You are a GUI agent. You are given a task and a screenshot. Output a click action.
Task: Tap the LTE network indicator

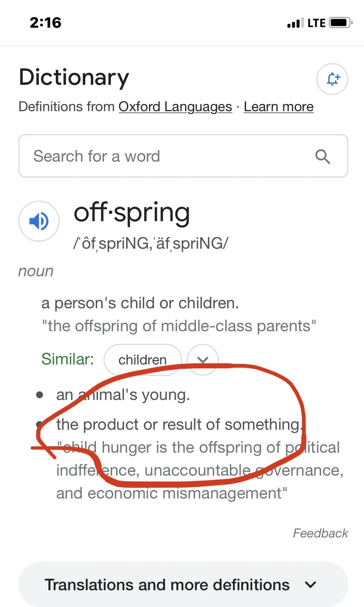[x=316, y=23]
